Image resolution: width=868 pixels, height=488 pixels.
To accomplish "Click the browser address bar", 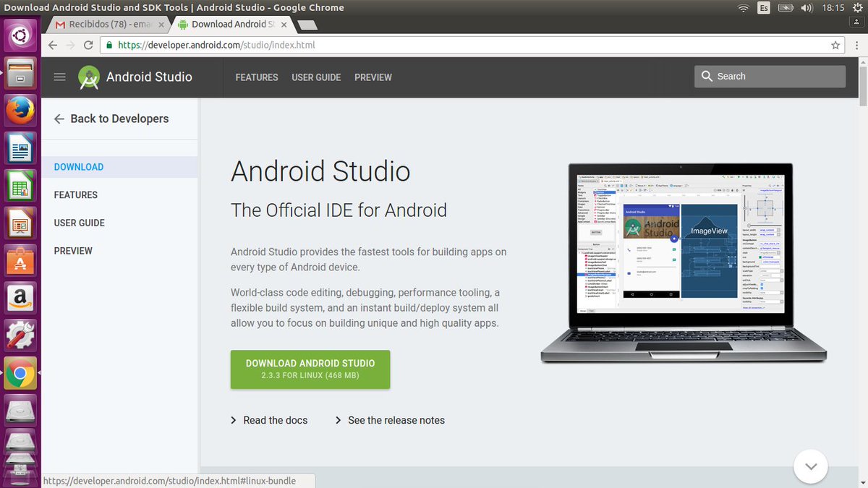I will tap(362, 44).
